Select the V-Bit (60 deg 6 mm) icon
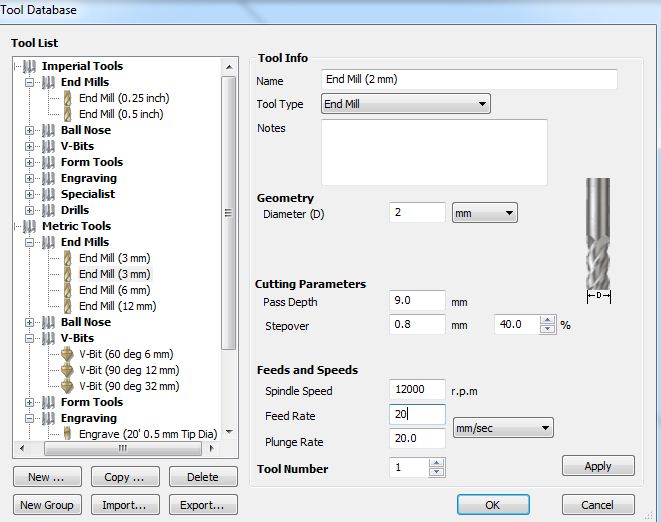The width and height of the screenshot is (661, 522). 67,354
